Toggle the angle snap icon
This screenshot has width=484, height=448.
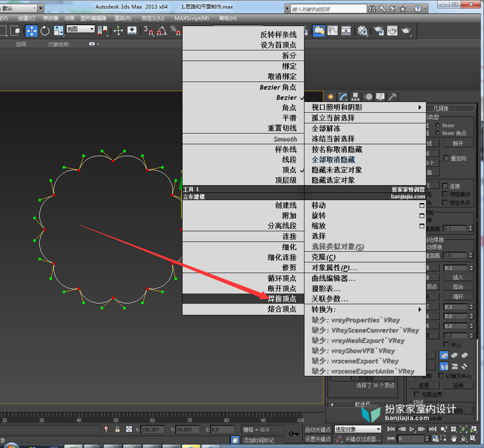coord(162,30)
